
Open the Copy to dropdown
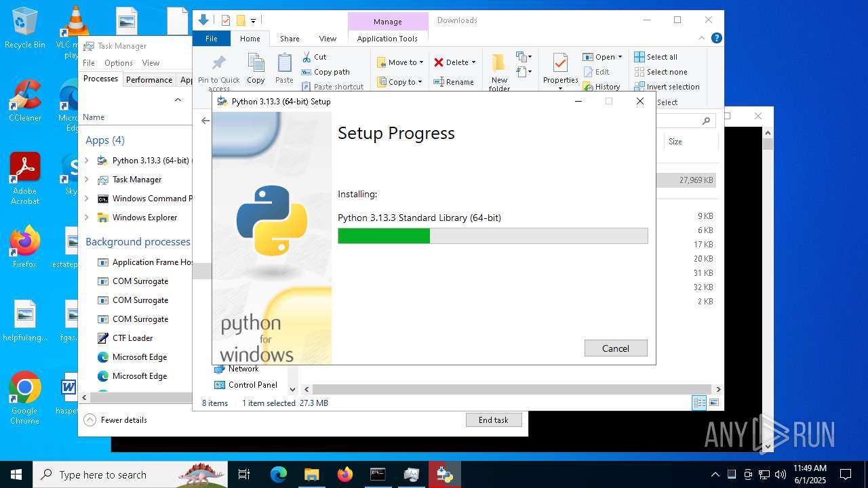[400, 82]
